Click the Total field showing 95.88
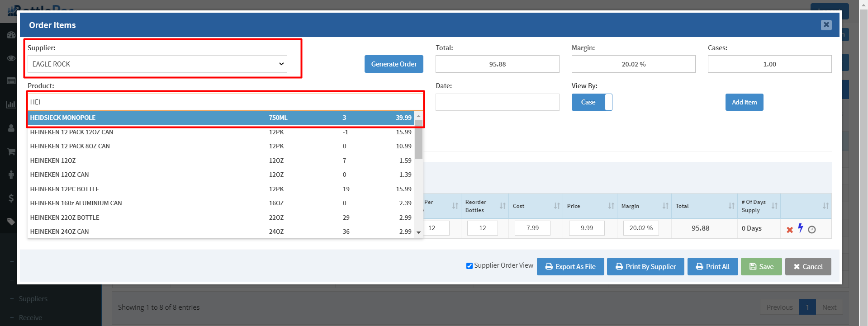The height and width of the screenshot is (326, 868). pyautogui.click(x=498, y=64)
